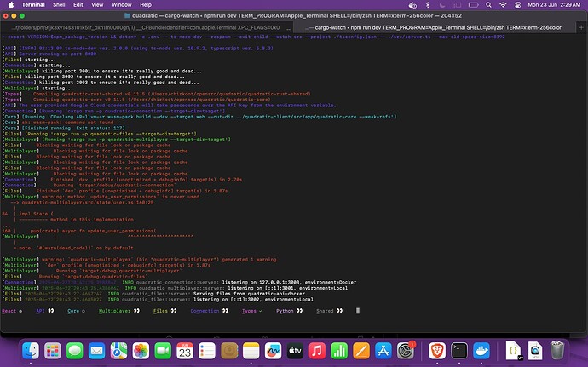Open the View menu
Screen dimensions: 588x367
click(97, 5)
